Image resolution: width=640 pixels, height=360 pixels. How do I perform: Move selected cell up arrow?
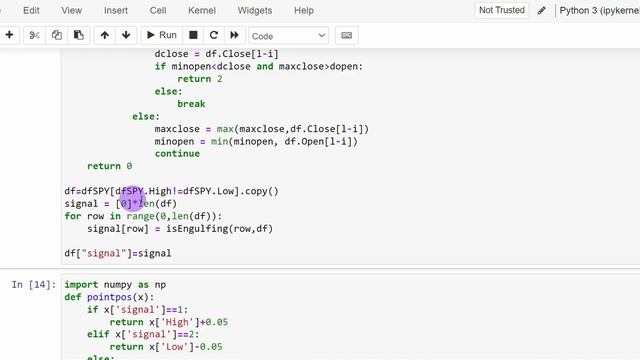pyautogui.click(x=104, y=35)
